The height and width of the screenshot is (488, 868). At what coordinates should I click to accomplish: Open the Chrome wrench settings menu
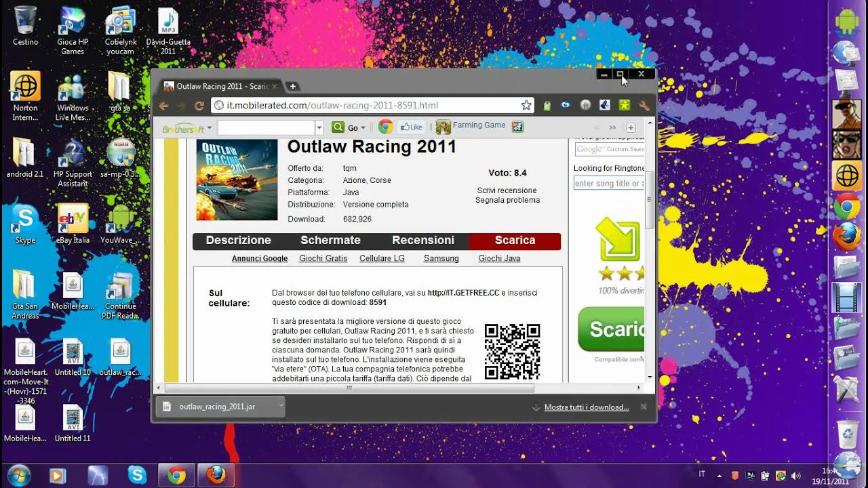click(x=644, y=105)
